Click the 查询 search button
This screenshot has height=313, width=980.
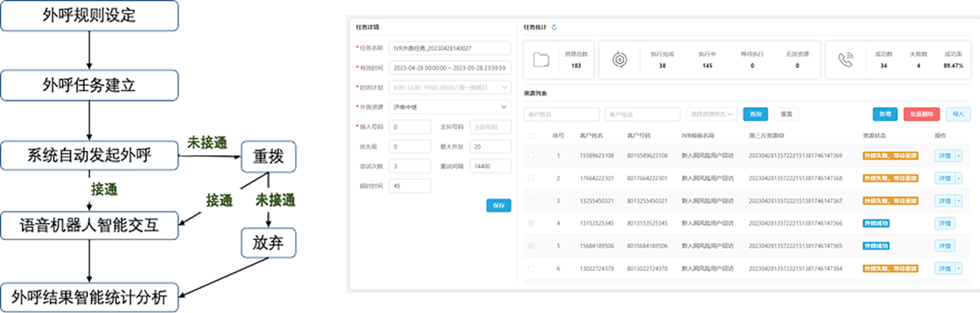click(756, 115)
